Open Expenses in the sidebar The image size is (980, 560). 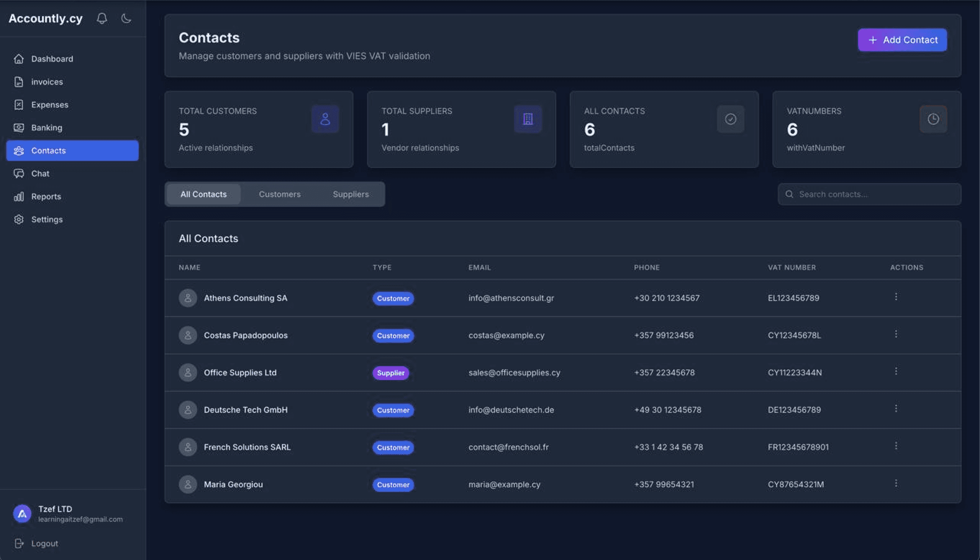click(x=50, y=105)
